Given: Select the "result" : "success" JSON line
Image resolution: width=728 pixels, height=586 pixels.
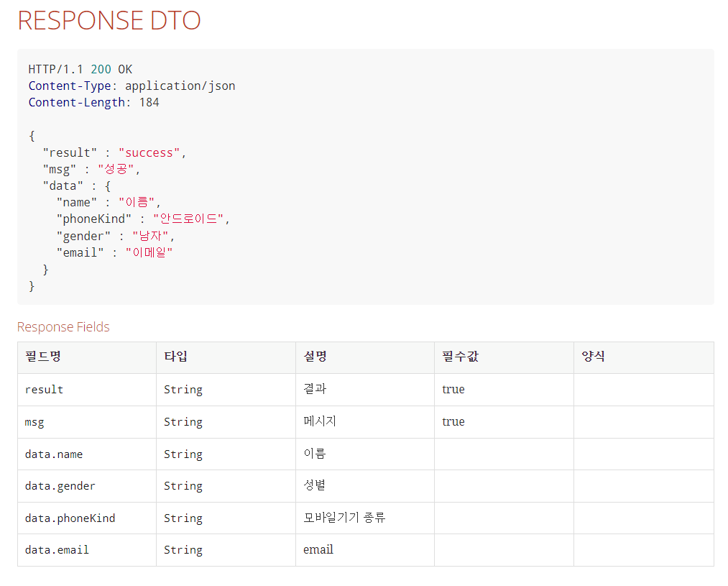Looking at the screenshot, I should pos(115,152).
